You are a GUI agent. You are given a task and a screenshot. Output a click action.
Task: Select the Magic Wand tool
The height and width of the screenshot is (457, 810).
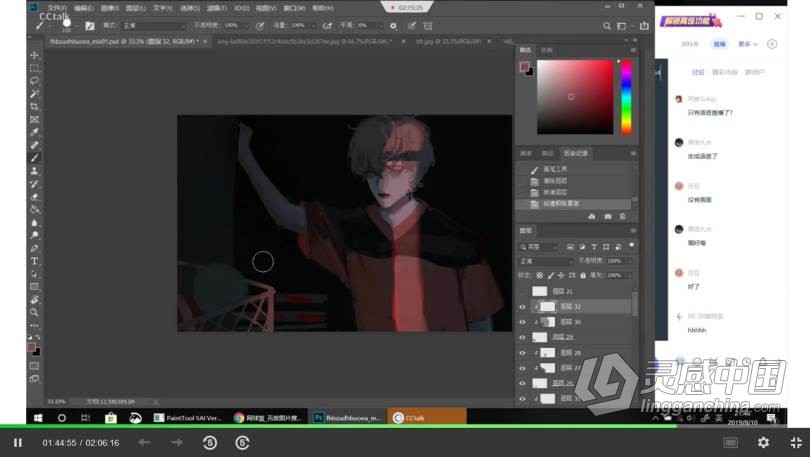coord(35,93)
